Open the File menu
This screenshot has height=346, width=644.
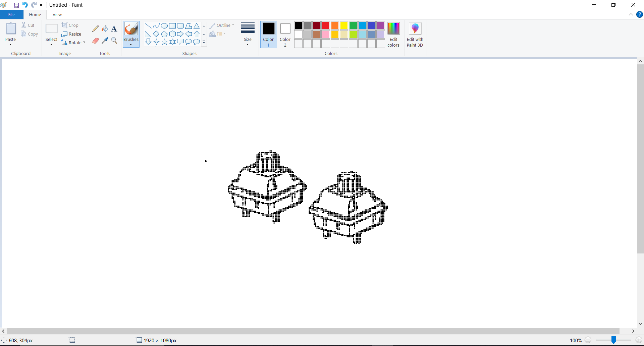click(x=11, y=14)
